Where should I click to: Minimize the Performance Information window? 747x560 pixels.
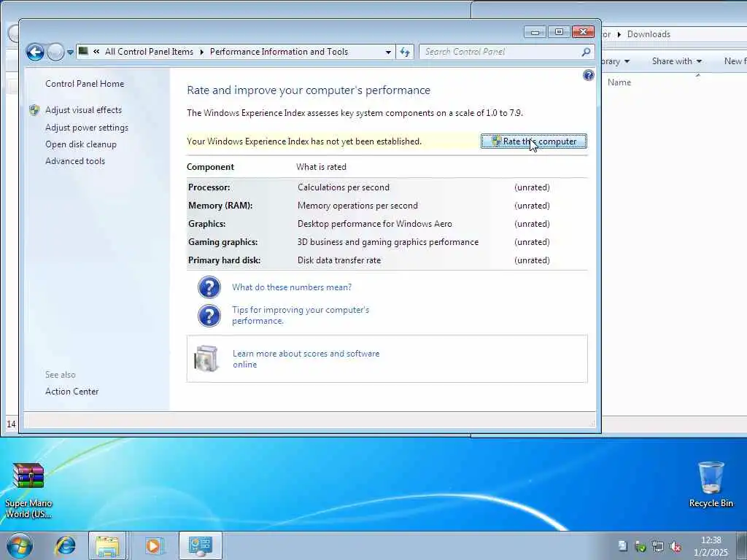tap(535, 32)
